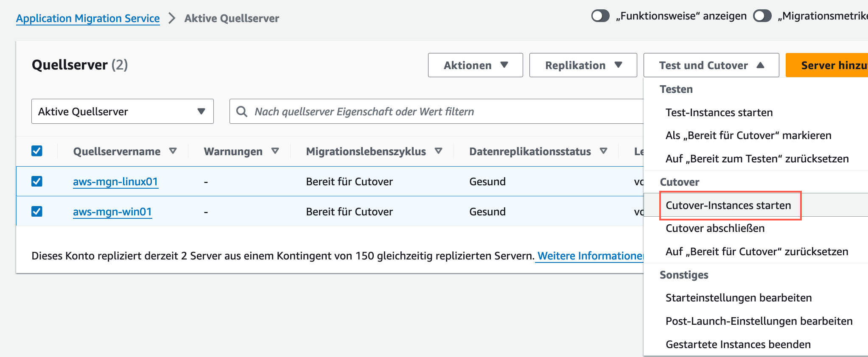Click the search magnifier icon in filter box

point(242,112)
